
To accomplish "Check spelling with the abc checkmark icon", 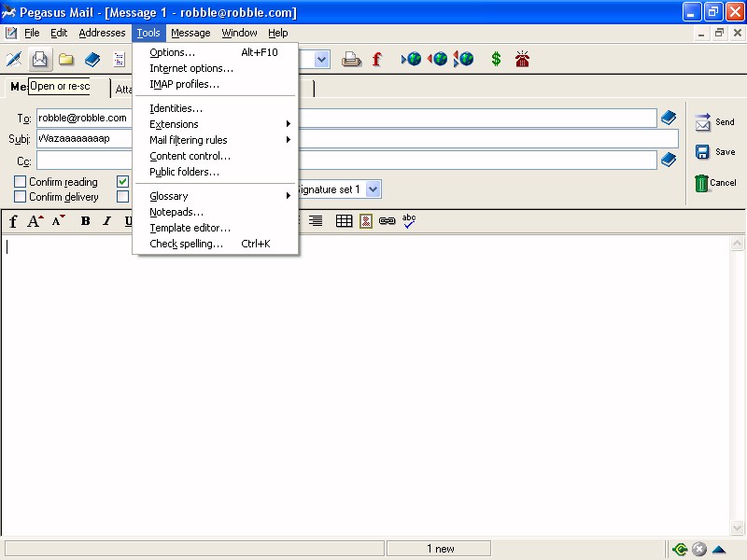I will tap(409, 221).
